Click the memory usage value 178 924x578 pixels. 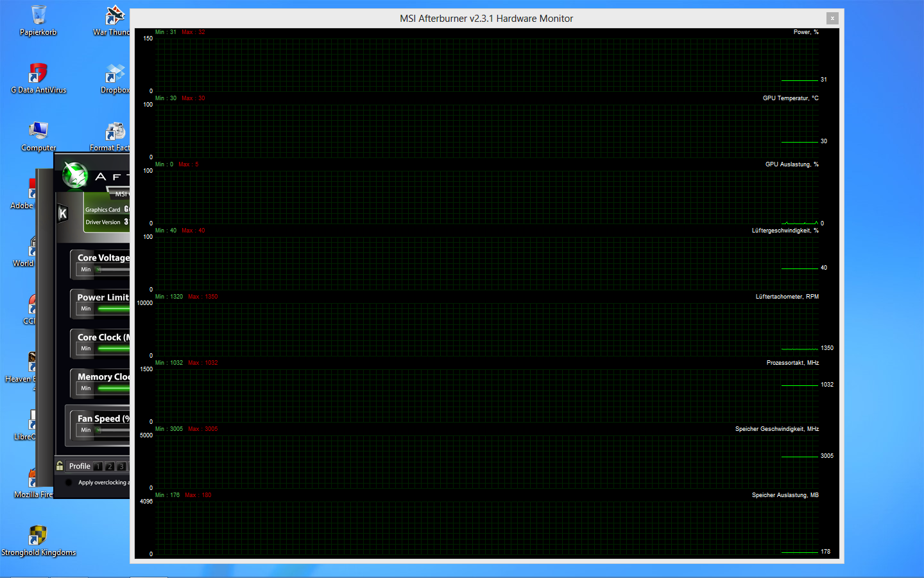pos(825,552)
